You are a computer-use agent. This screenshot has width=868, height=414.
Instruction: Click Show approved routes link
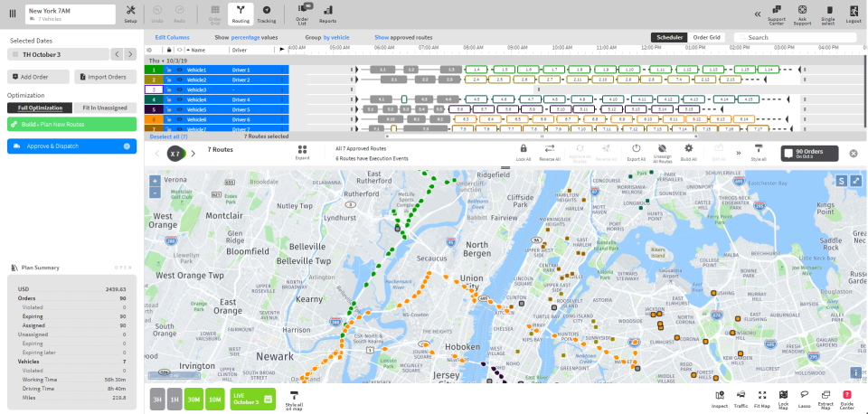403,38
